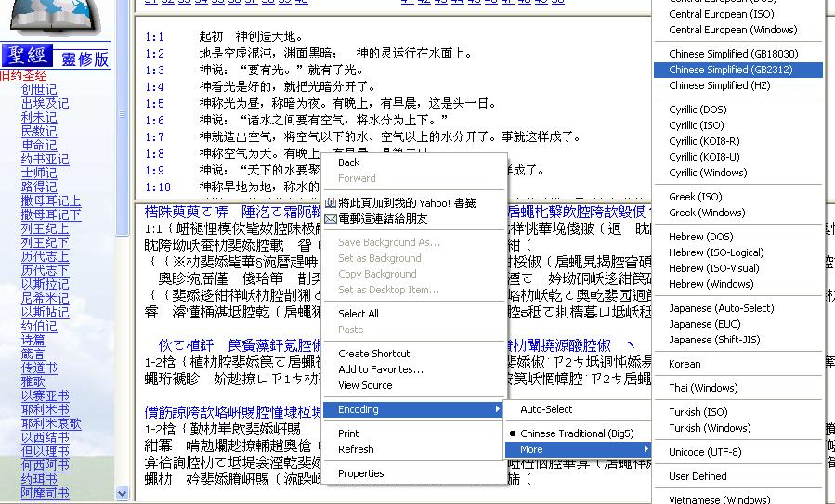Click the sidebar scroll-down arrow button

click(122, 494)
